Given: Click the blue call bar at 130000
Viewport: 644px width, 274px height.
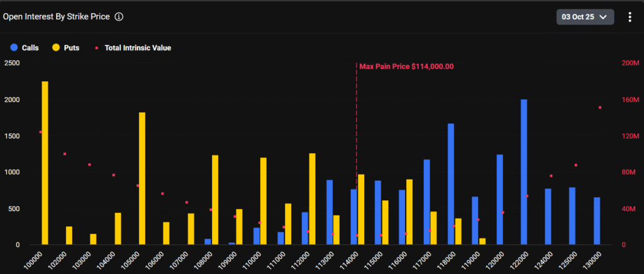Looking at the screenshot, I should 597,220.
